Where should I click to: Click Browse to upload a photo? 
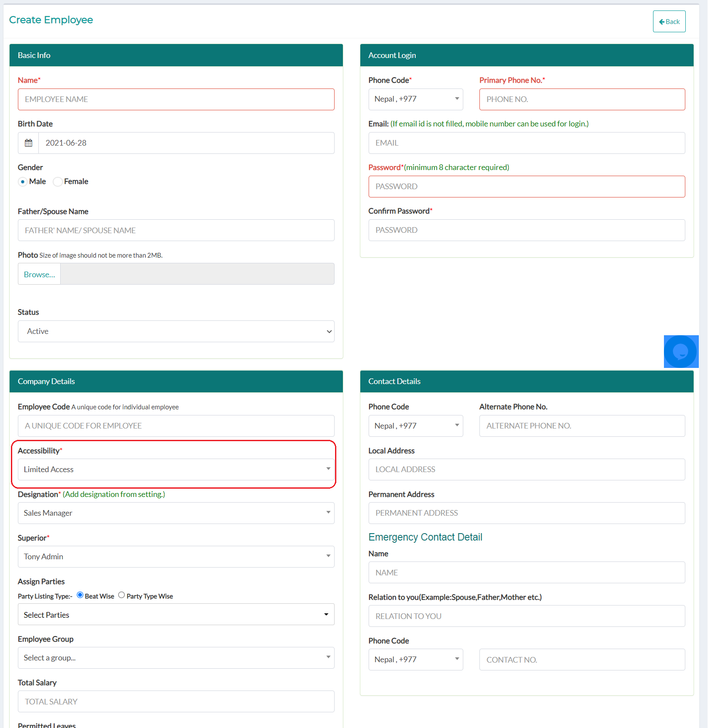tap(39, 274)
